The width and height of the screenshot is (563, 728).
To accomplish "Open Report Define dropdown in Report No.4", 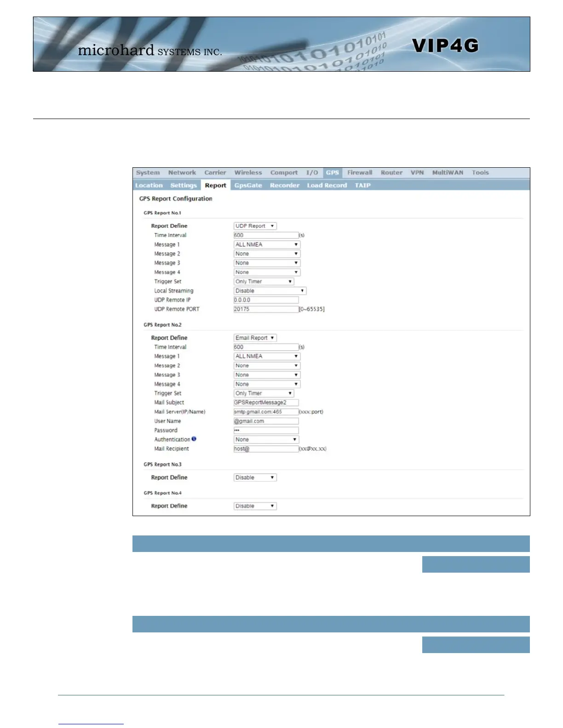I will (x=255, y=506).
